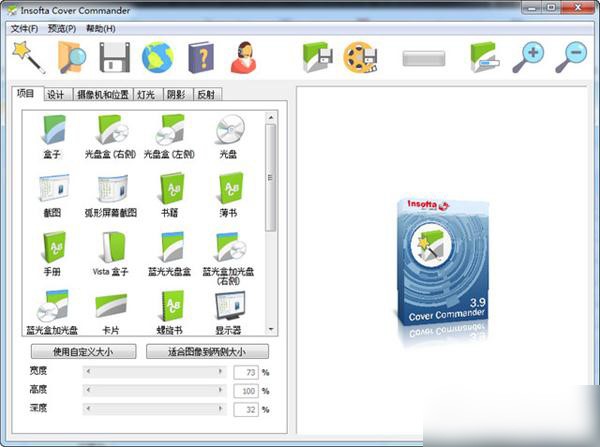Switch to the 反射 tab
Viewport: 600px width, 447px height.
tap(208, 95)
